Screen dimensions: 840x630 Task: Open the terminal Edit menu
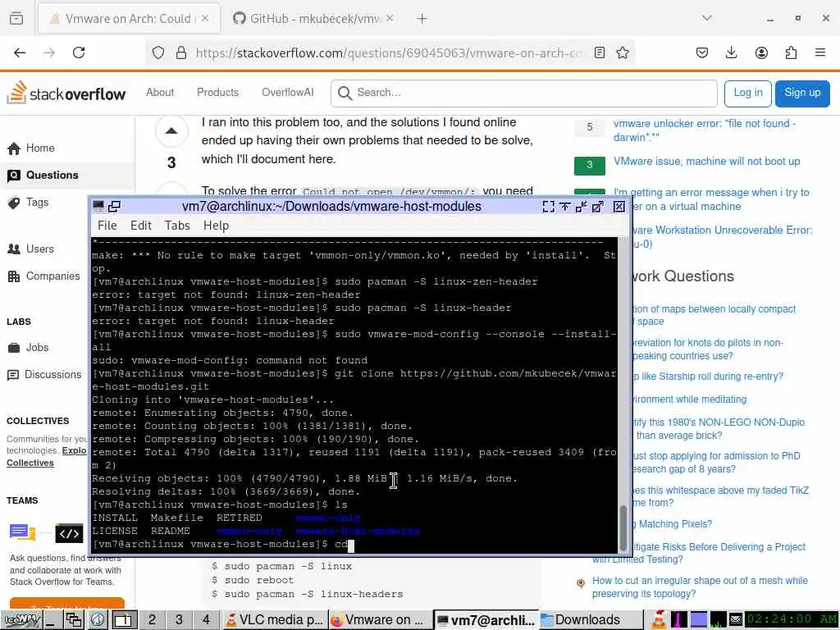coord(141,226)
